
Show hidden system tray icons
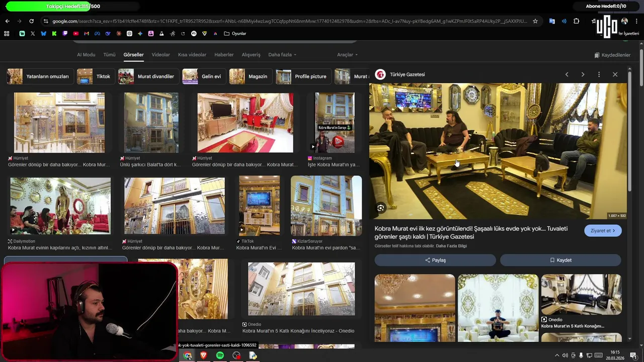[556, 355]
